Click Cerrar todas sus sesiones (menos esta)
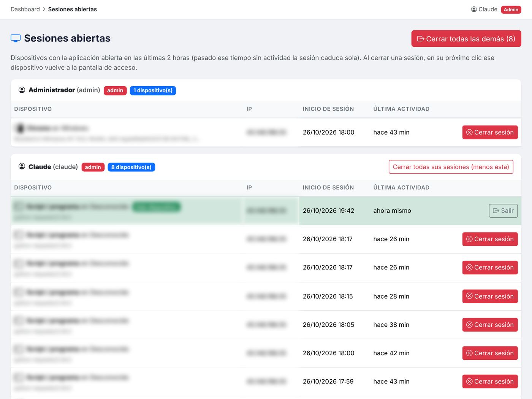 coord(451,167)
